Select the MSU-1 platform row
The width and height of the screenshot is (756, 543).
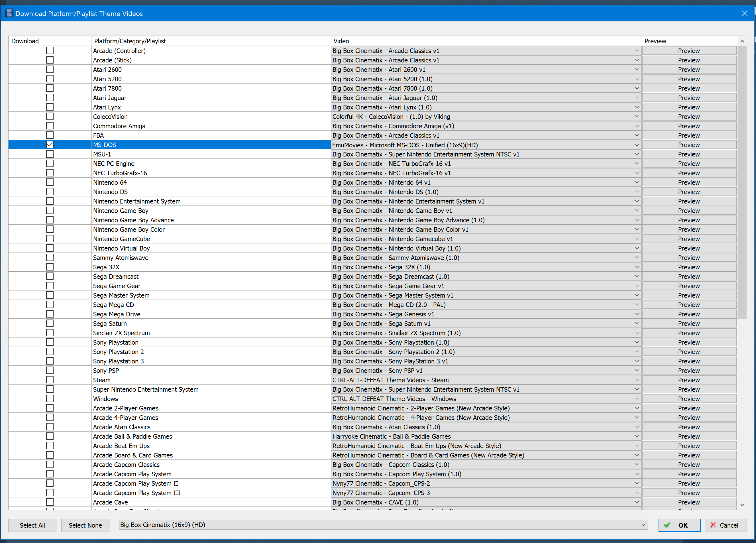211,154
